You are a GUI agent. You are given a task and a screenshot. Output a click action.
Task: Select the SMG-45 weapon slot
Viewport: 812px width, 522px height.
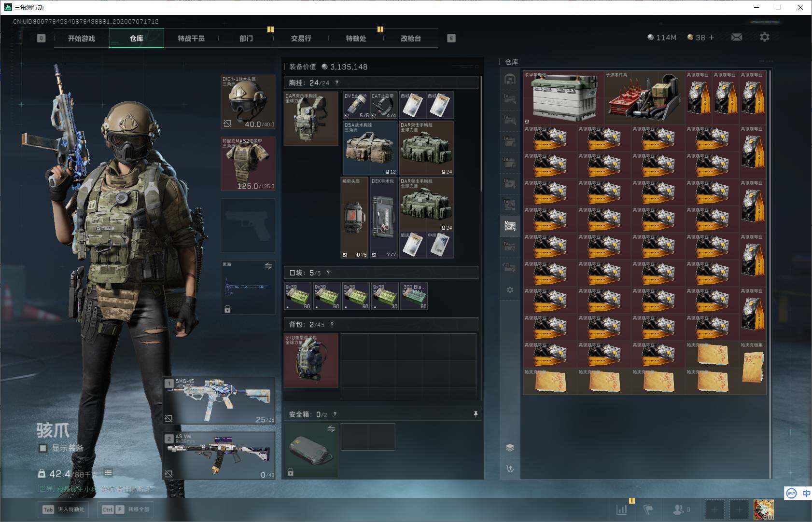click(x=219, y=401)
